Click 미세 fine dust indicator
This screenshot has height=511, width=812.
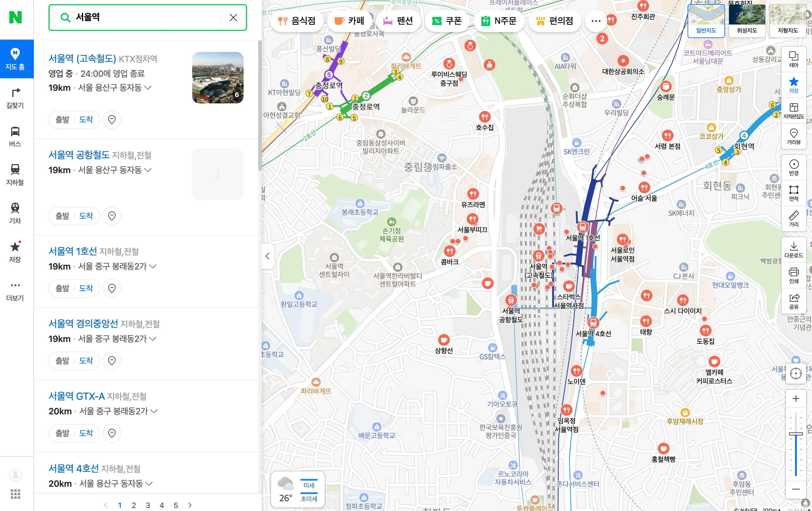pos(309,484)
